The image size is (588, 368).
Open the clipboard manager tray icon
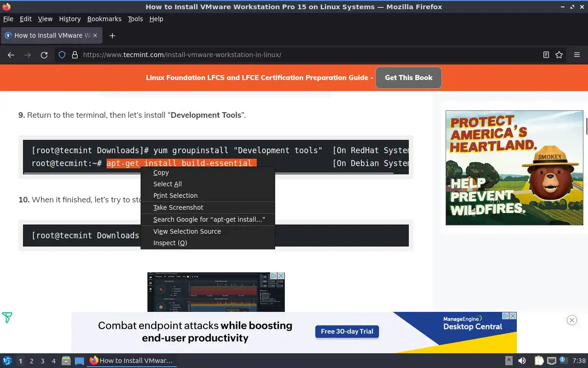point(539,361)
